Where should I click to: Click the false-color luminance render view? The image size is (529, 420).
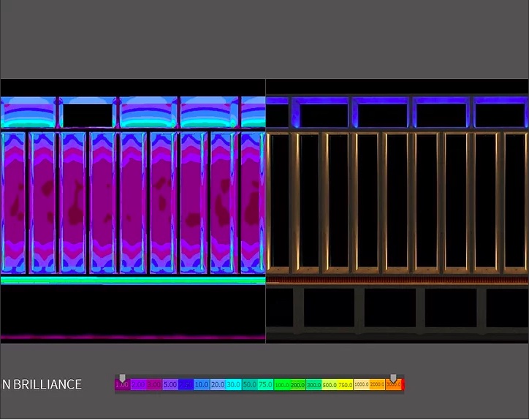tap(133, 211)
